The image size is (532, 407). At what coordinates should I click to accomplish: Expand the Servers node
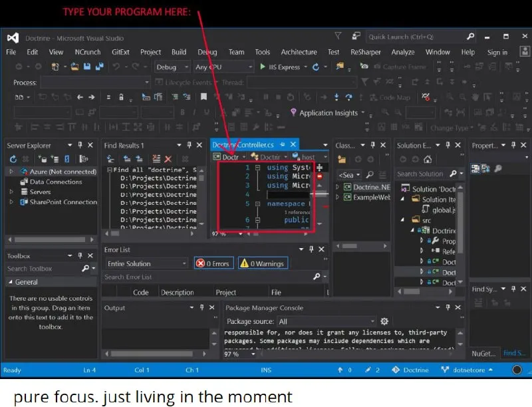(11, 192)
